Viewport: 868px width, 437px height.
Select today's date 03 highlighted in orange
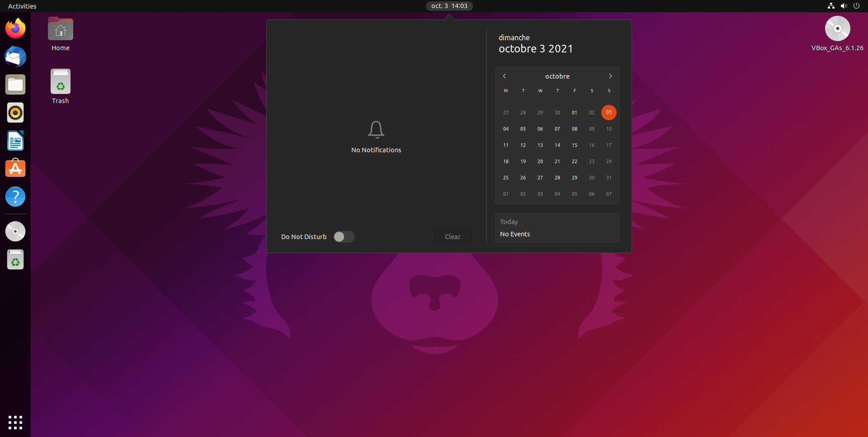[x=609, y=113]
